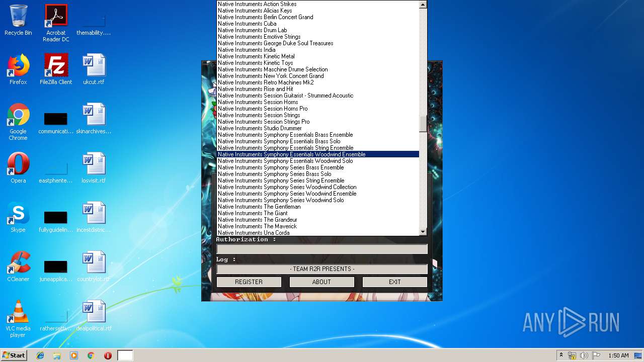Open skinarchives document on desktop
This screenshot has height=362, width=644.
tap(94, 119)
